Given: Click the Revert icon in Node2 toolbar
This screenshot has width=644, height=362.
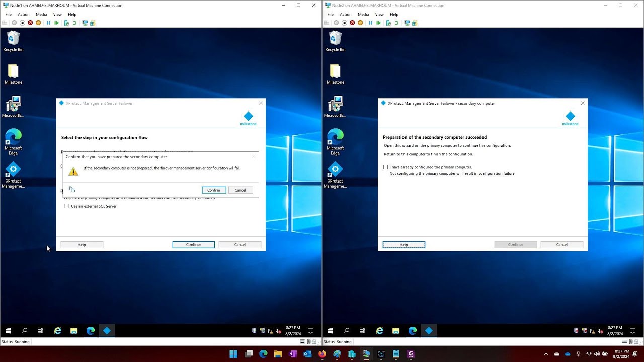Looking at the screenshot, I should [x=396, y=23].
